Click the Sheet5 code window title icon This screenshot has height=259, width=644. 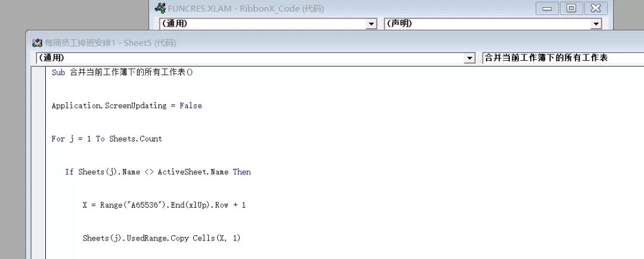tap(38, 43)
